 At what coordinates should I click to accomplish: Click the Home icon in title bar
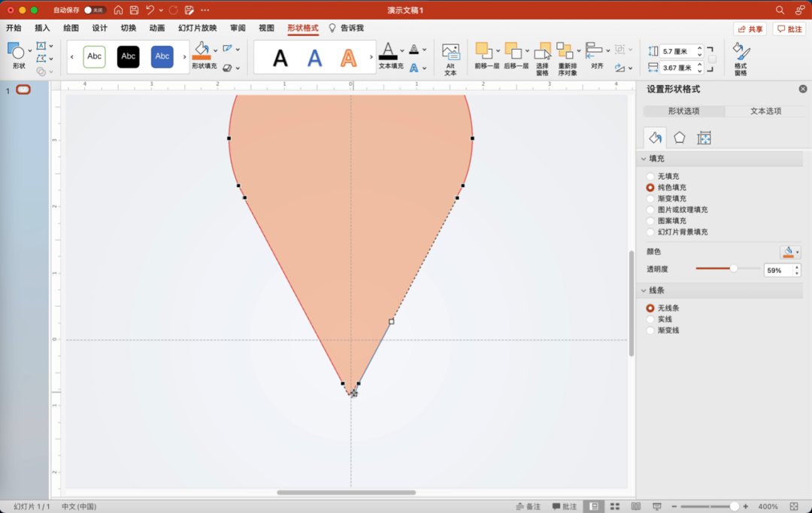tap(118, 10)
